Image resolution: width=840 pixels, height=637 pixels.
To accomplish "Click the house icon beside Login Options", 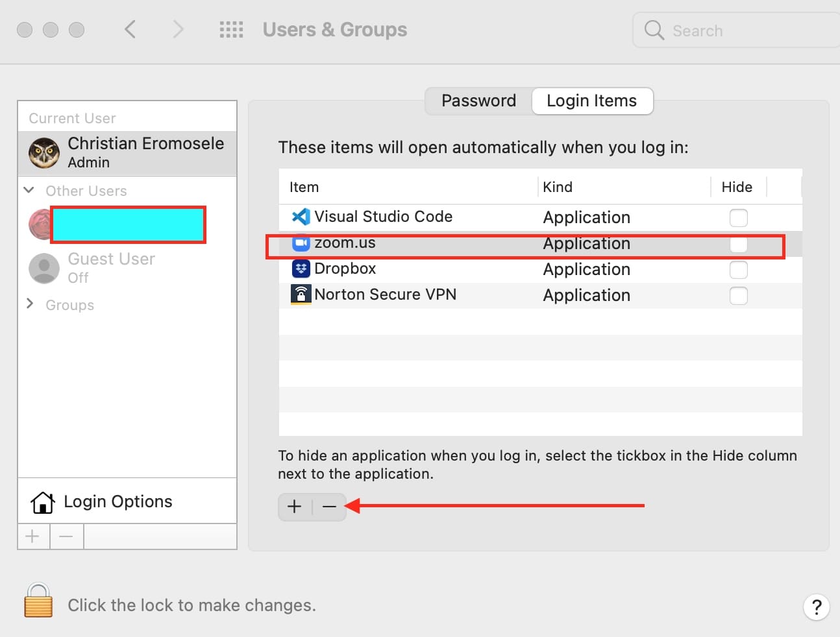I will (x=43, y=502).
